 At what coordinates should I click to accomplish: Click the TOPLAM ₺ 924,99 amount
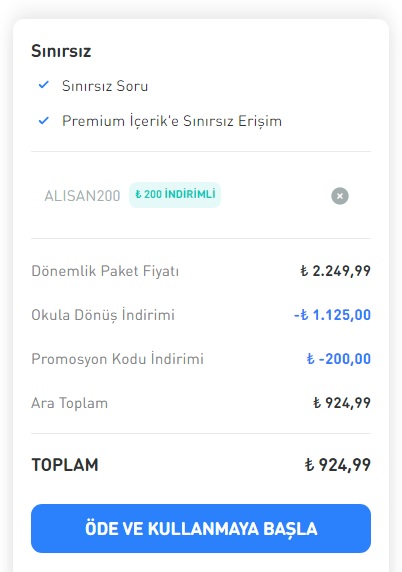(337, 465)
